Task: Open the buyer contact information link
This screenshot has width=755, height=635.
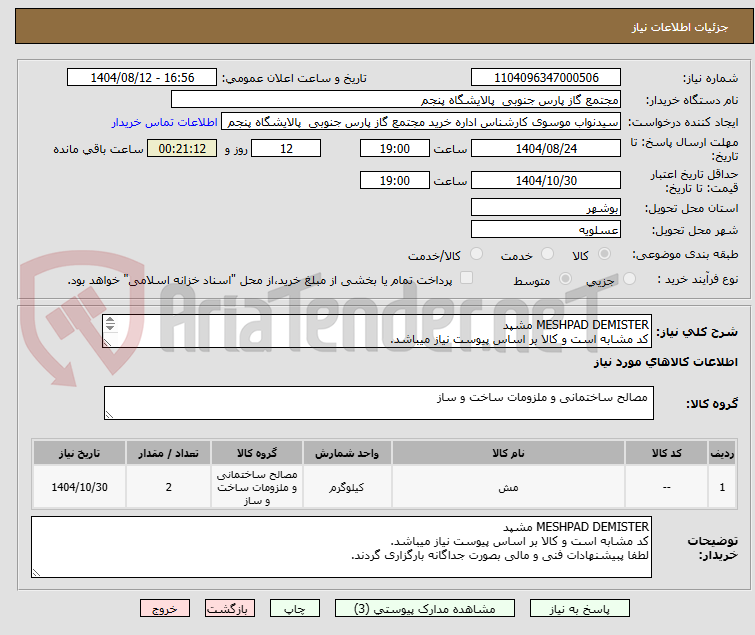Action: tap(165, 122)
